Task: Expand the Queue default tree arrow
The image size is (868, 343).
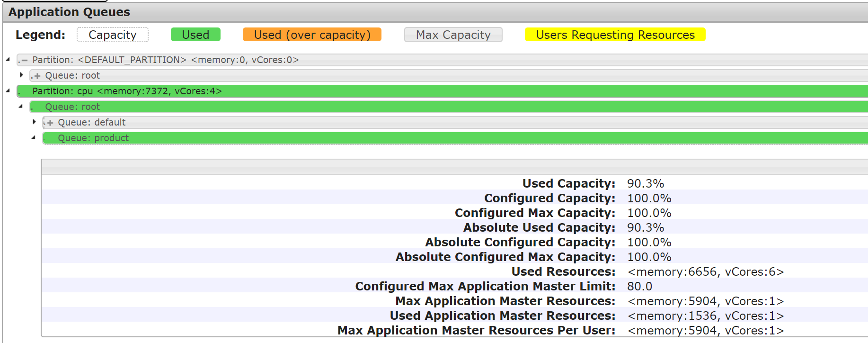Action: [x=34, y=122]
